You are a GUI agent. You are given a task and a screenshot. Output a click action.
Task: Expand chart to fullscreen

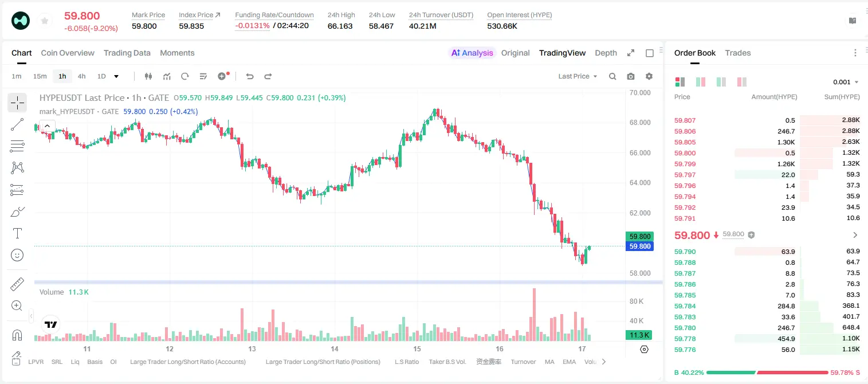pyautogui.click(x=631, y=53)
